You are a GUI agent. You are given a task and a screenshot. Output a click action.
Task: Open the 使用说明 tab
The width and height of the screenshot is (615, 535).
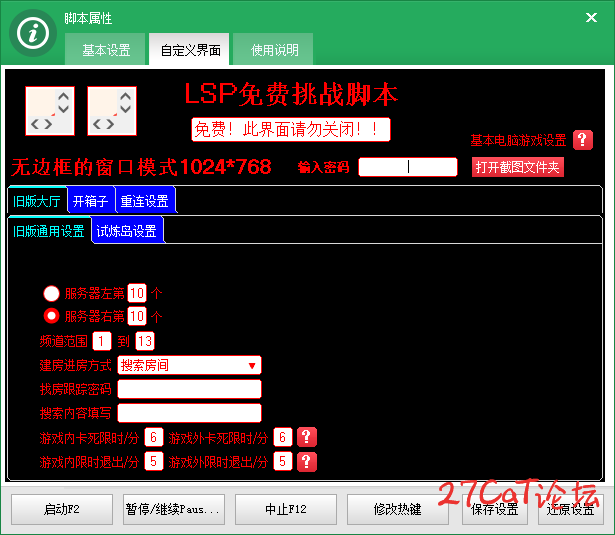click(x=274, y=50)
